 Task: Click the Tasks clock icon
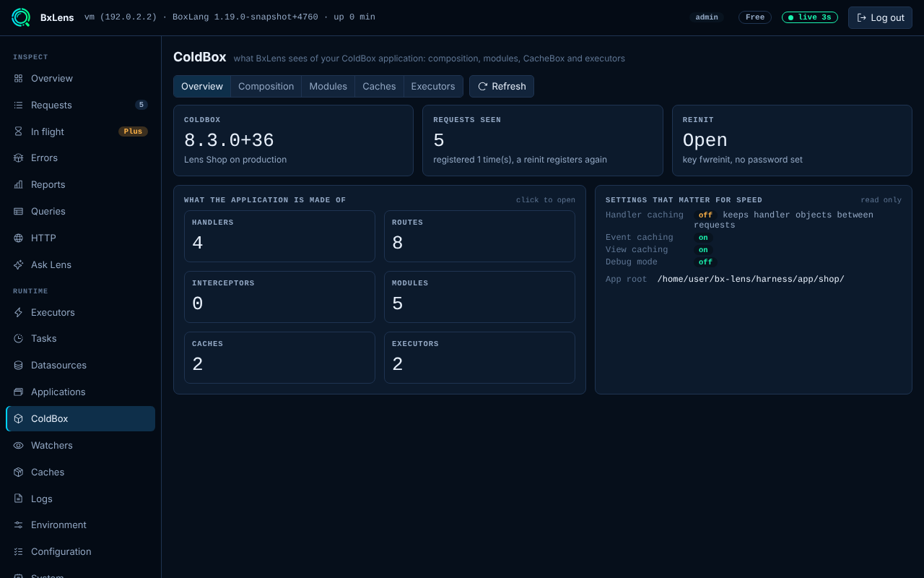[19, 338]
